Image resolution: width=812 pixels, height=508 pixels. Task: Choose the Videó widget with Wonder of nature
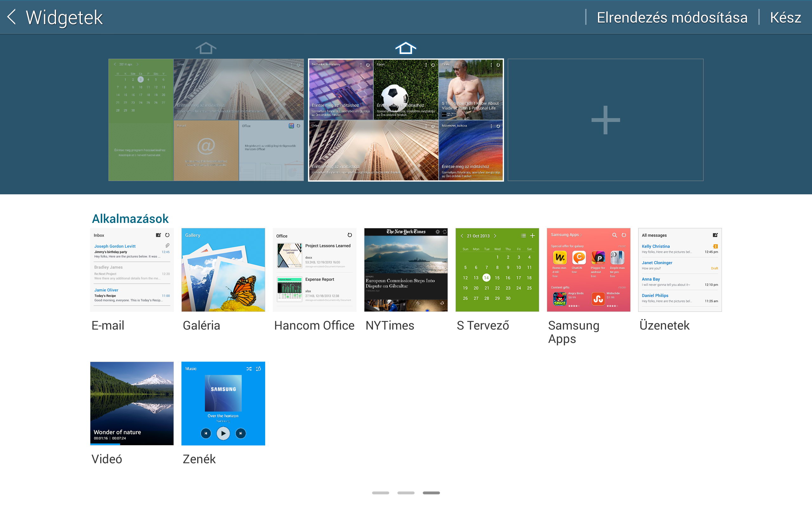coord(132,404)
